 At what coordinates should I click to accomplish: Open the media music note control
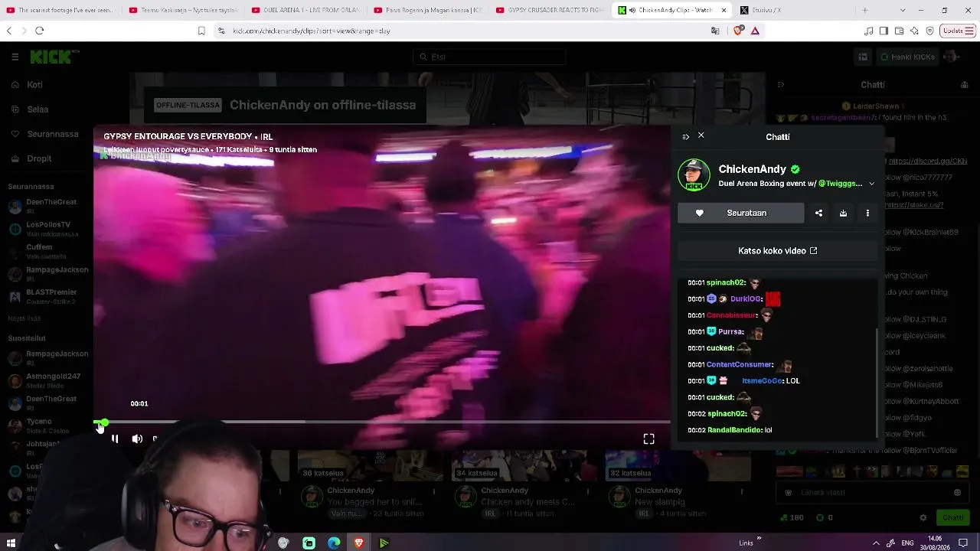click(x=868, y=31)
